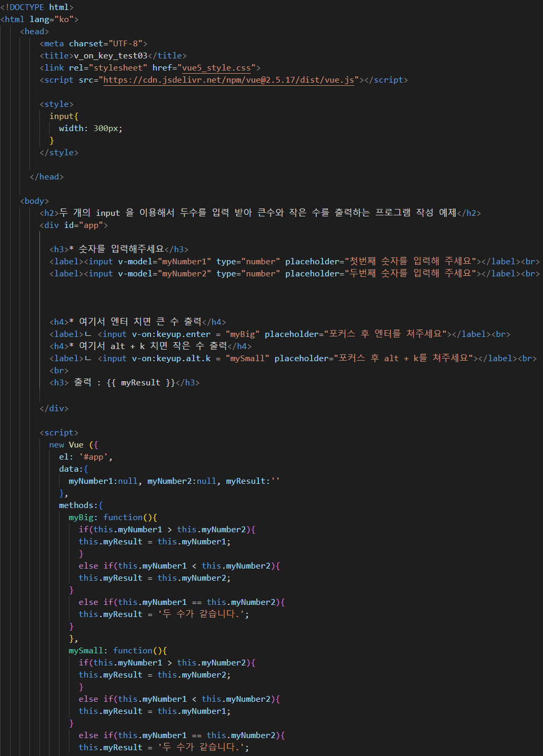Click the methods:{ line
This screenshot has width=543, height=756.
(x=81, y=505)
